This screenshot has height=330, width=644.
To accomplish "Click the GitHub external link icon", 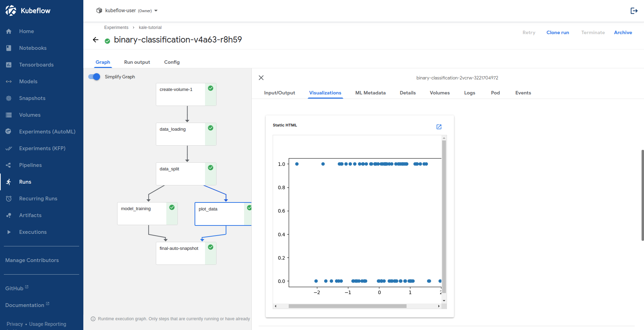I will coord(27,287).
